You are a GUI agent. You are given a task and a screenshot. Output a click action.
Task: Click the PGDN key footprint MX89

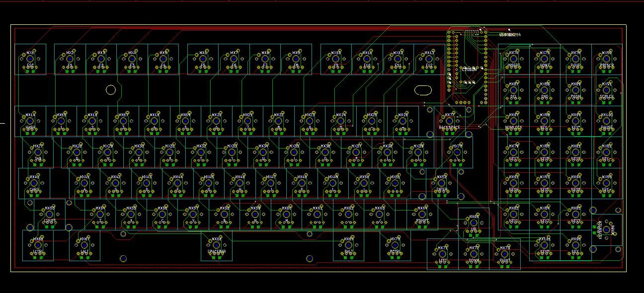576,90
